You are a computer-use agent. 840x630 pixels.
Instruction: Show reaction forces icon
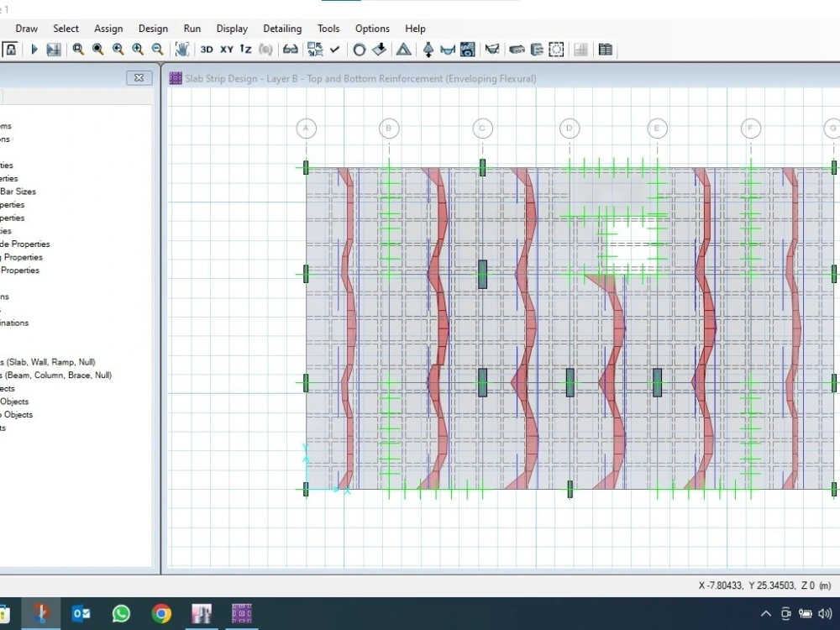428,50
